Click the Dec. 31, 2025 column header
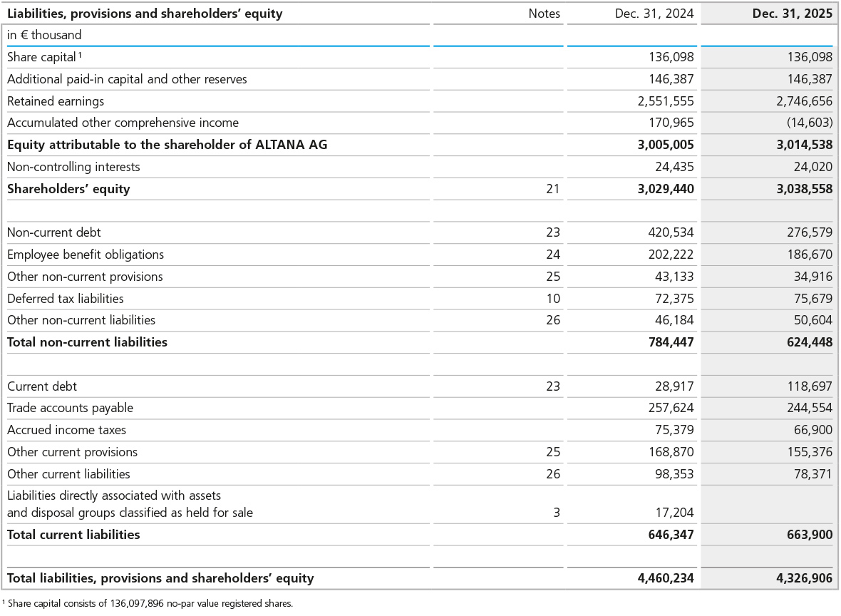This screenshot has height=616, width=841. 792,14
